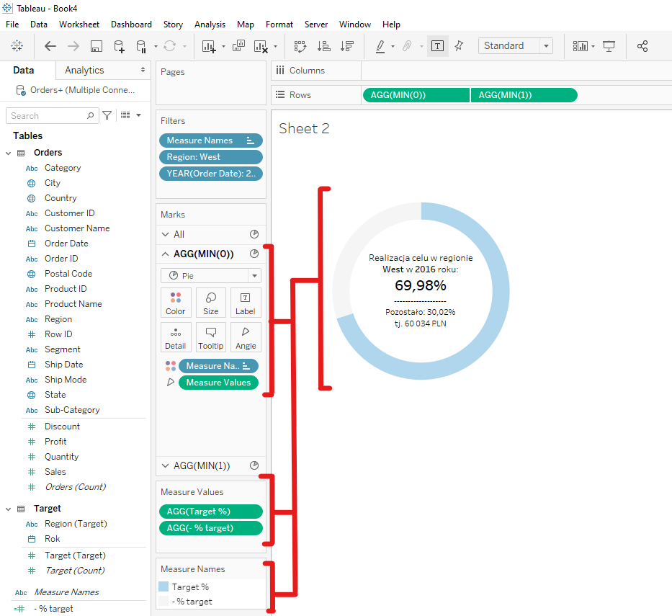The image size is (672, 616).
Task: Collapse the Orders table in the Data pane
Action: [x=9, y=153]
